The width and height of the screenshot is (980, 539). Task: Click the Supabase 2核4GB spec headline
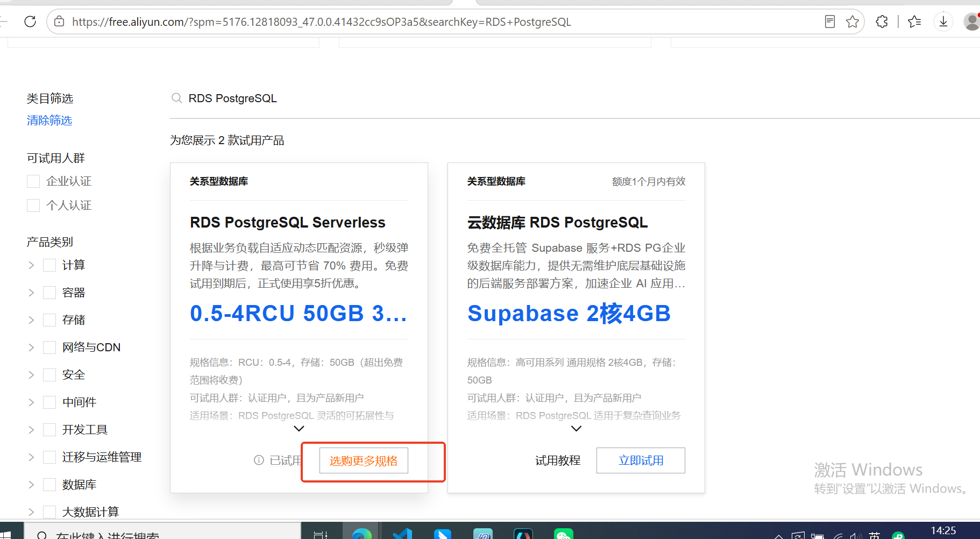pos(569,313)
